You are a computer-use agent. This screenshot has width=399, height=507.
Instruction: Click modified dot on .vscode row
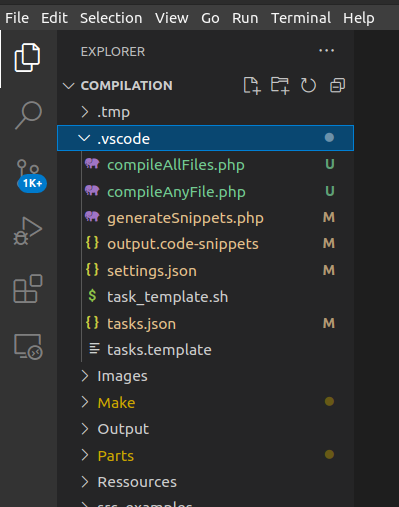coord(329,138)
